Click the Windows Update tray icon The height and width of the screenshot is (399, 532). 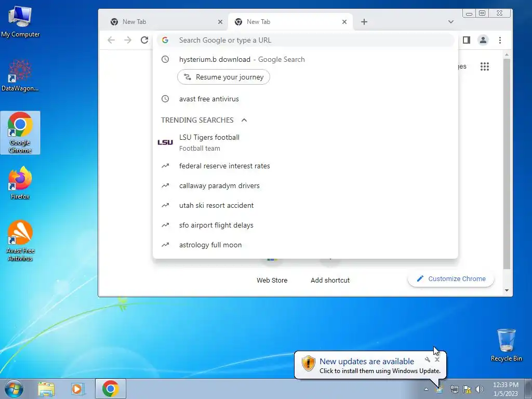440,390
